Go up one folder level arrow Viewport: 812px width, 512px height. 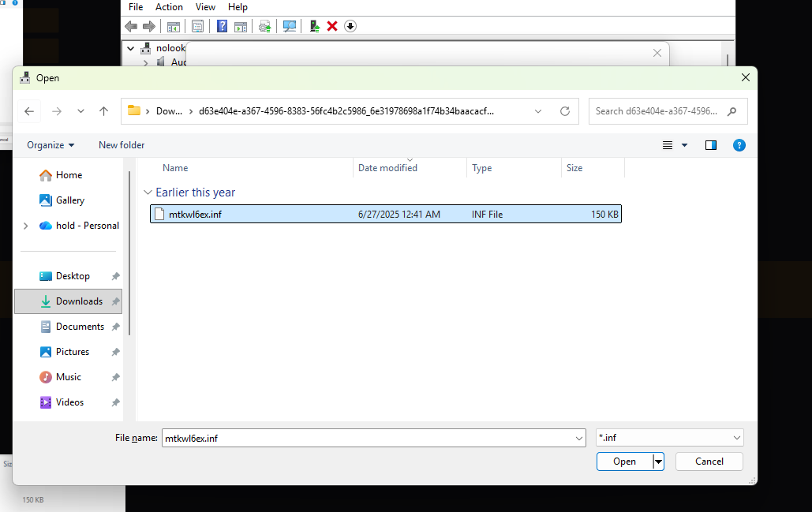coord(103,111)
